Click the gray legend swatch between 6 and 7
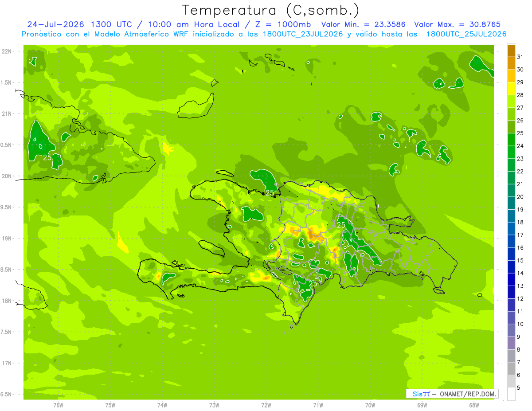This screenshot has width=532, height=411. coord(511,368)
